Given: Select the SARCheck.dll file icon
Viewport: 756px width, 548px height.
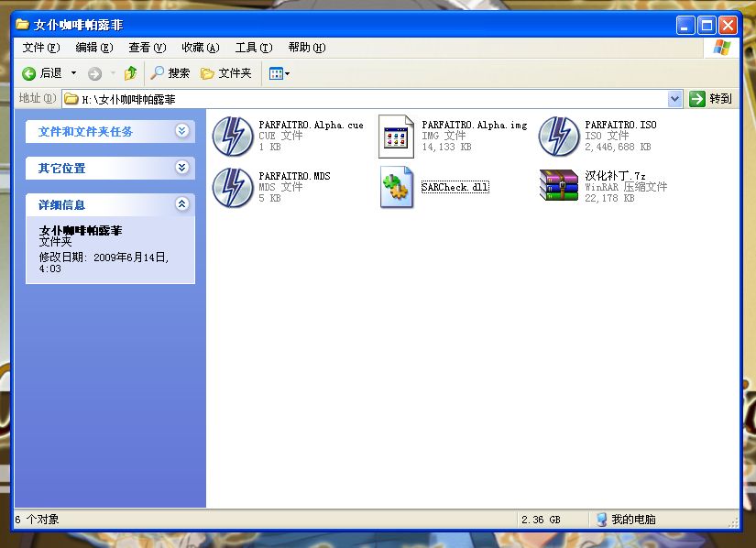Looking at the screenshot, I should [396, 187].
